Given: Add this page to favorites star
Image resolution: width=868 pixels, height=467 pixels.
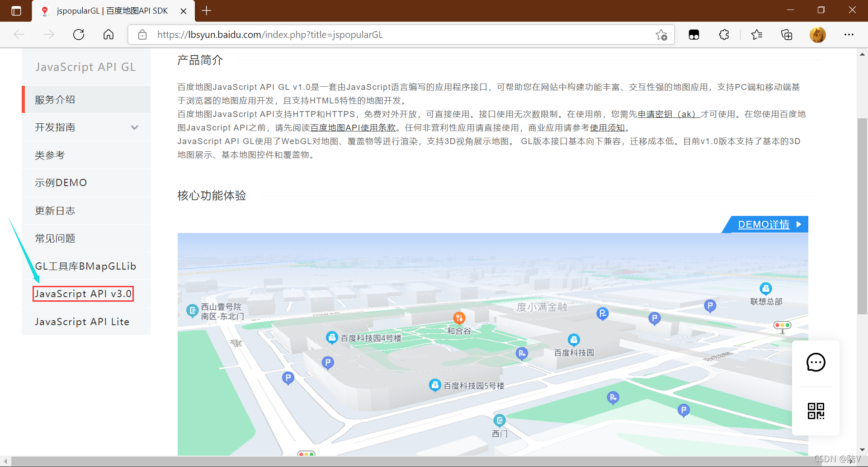Looking at the screenshot, I should 661,35.
